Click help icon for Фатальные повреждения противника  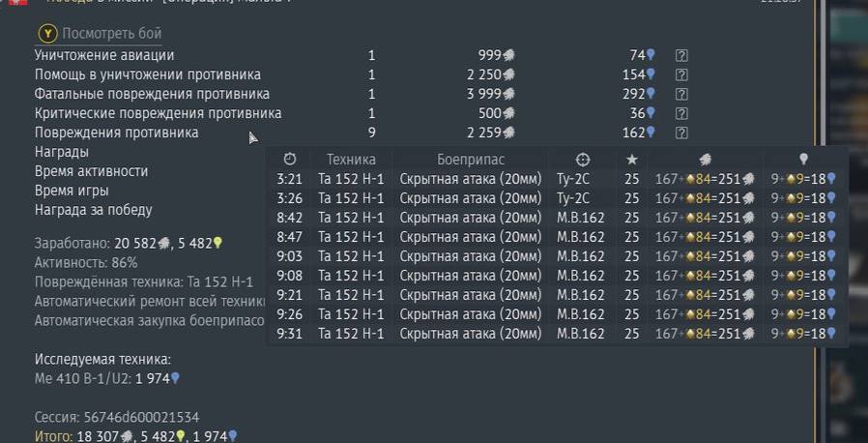click(x=681, y=94)
